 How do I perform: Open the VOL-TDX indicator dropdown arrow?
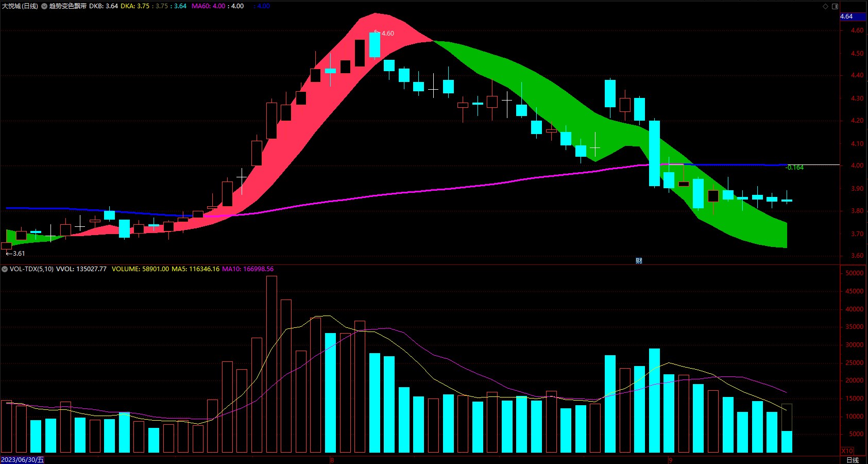click(5, 269)
